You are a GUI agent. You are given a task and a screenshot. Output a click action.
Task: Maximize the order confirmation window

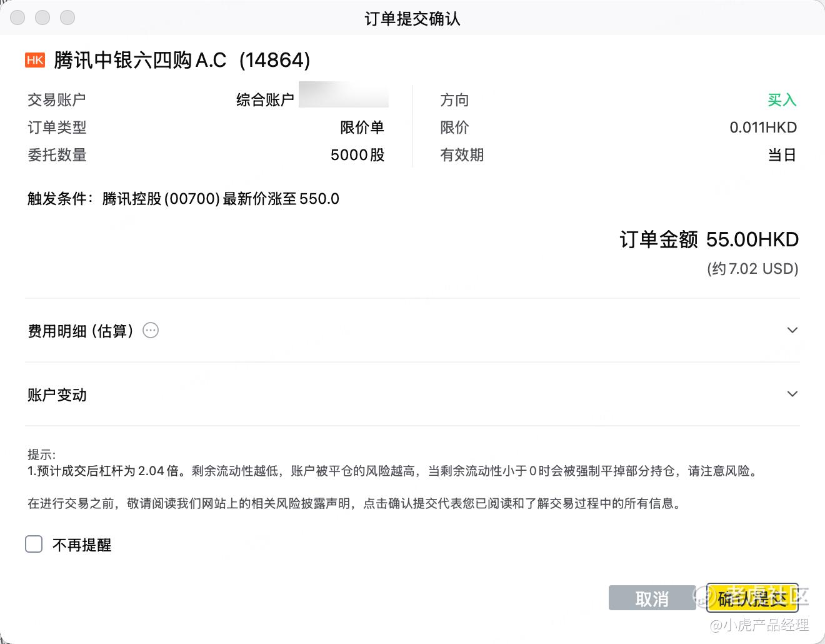coord(67,18)
